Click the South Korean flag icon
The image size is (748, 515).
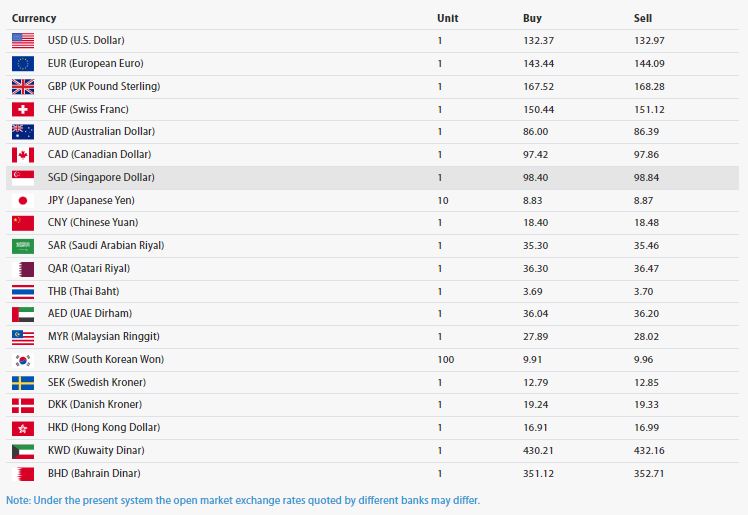point(23,359)
